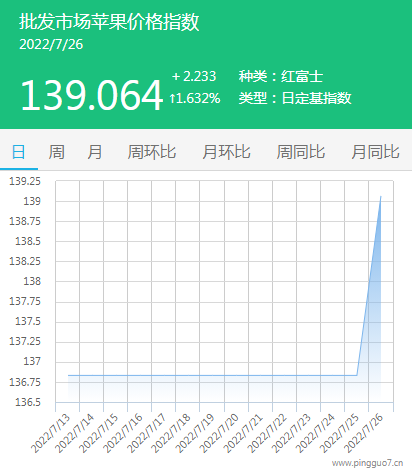The width and height of the screenshot is (412, 472).
Task: Click the 批发市场苹果价格指数 title
Action: (x=109, y=22)
